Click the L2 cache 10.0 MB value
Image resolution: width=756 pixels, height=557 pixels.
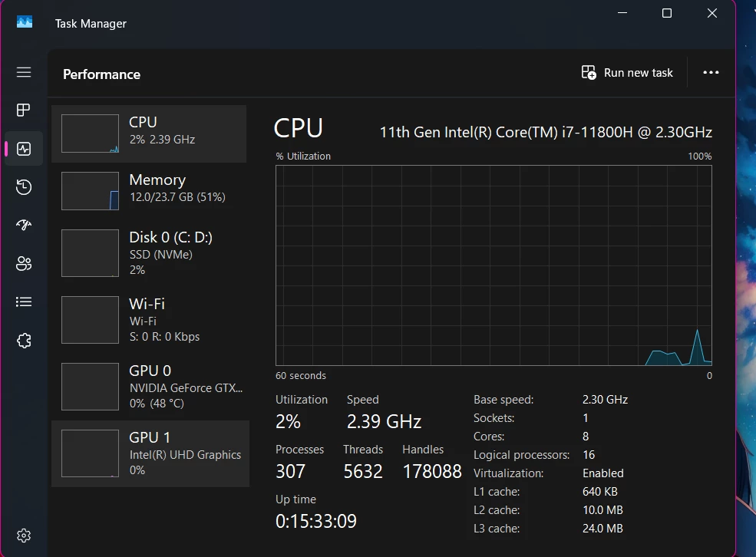602,509
